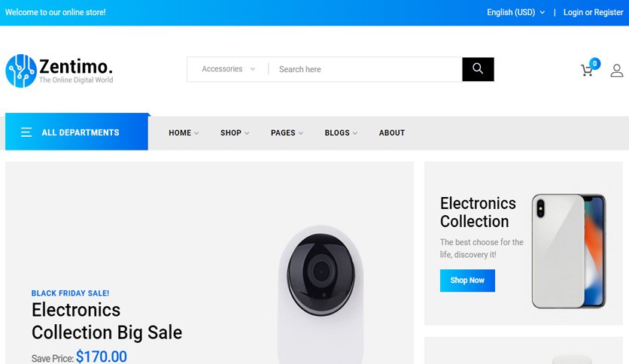Click the Electronics Collection Big Sale heading
629x364 pixels.
107,321
